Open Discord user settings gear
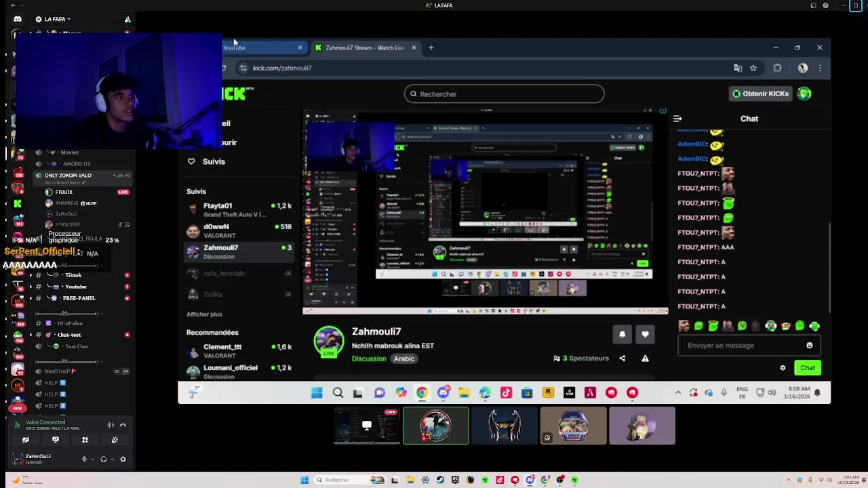 (123, 459)
